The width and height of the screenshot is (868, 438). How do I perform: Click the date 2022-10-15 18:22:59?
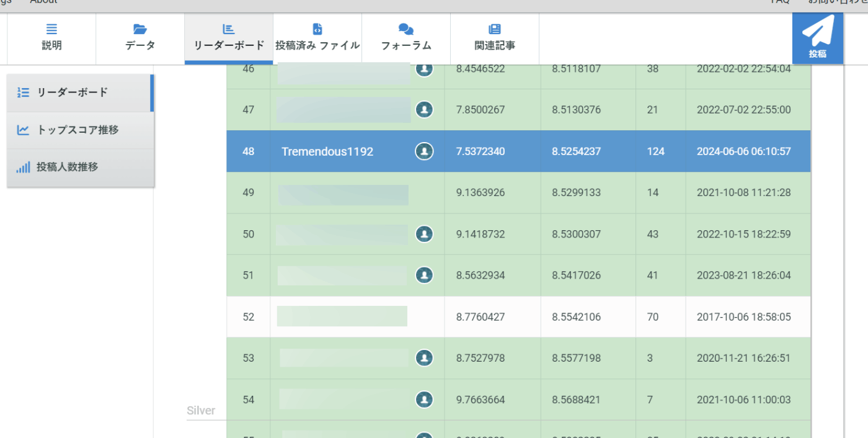click(743, 235)
